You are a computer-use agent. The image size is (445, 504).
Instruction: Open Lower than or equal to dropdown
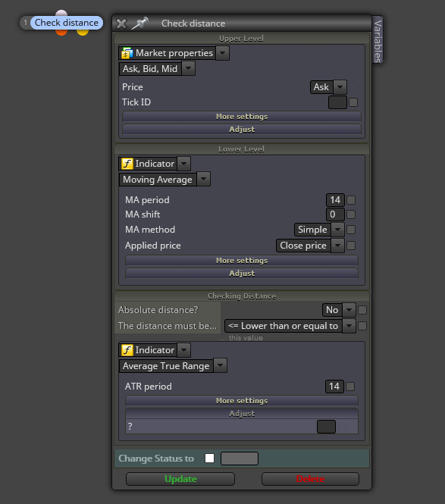point(349,326)
